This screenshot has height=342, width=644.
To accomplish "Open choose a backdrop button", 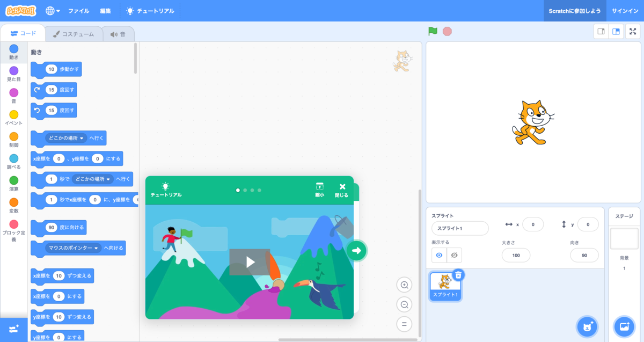I will point(624,326).
